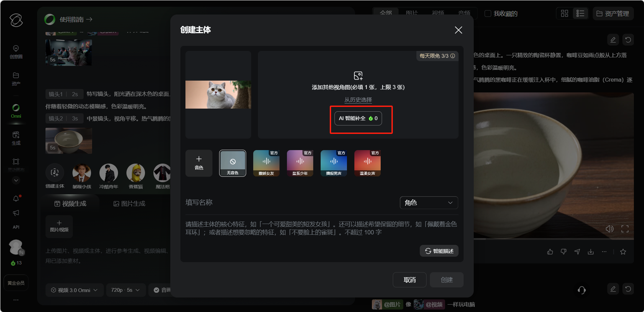Open 资产管理 folder button
This screenshot has height=312, width=644.
pos(613,13)
